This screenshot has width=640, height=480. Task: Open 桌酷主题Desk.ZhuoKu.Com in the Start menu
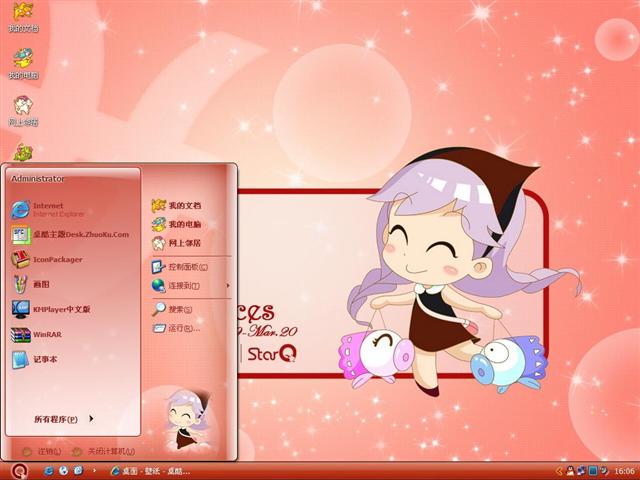pyautogui.click(x=70, y=235)
